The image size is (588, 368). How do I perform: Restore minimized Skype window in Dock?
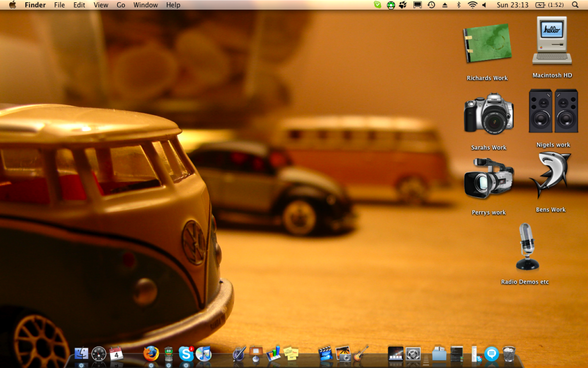475,354
